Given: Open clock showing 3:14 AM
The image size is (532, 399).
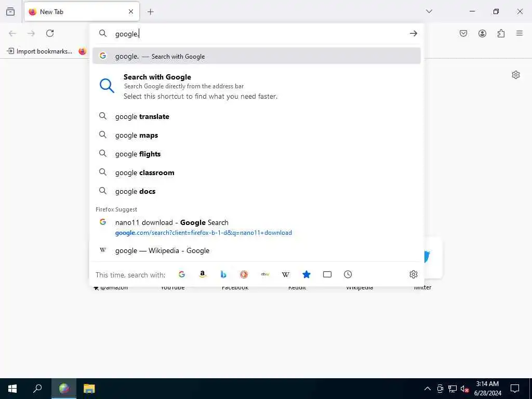Looking at the screenshot, I should pos(487,389).
